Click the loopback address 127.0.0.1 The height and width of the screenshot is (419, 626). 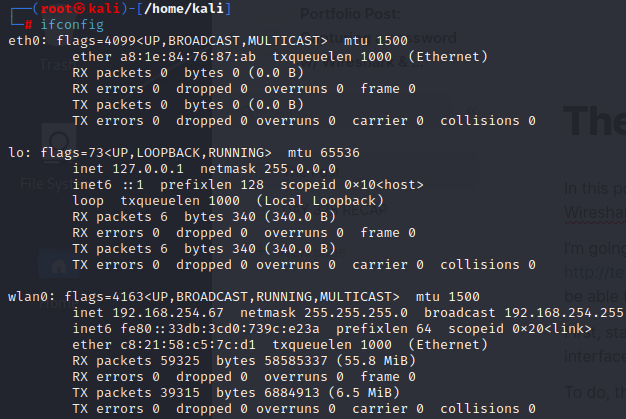coord(148,168)
